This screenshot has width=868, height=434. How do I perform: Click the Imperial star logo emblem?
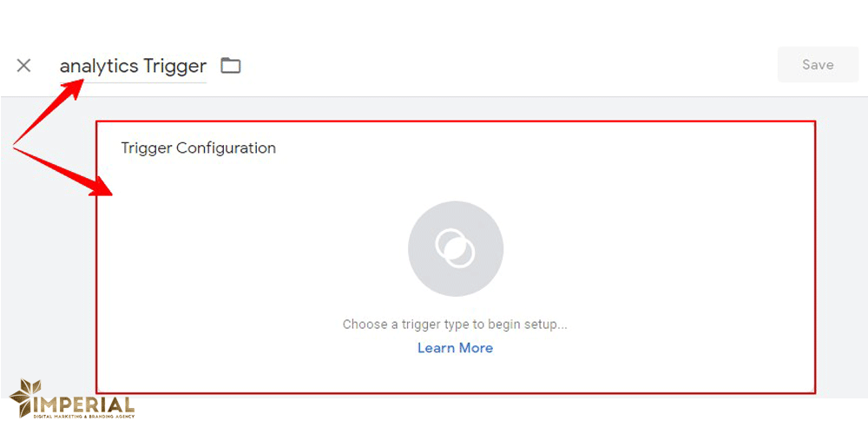[x=26, y=397]
